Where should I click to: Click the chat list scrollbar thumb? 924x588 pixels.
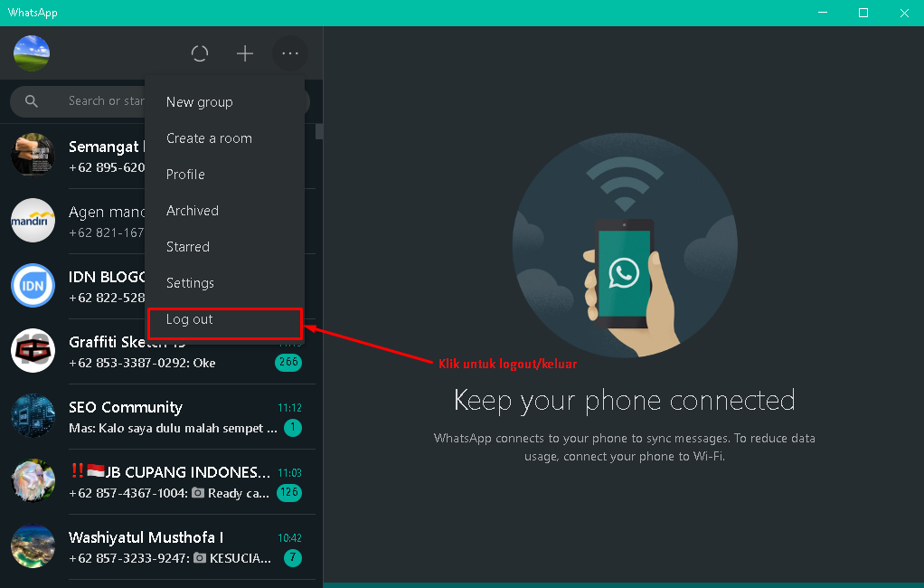coord(319,131)
